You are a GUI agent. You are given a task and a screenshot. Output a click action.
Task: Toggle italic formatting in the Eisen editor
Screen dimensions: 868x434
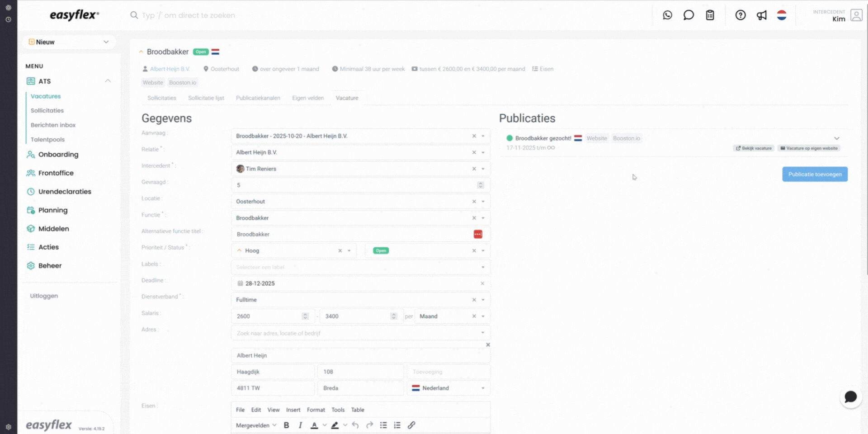tap(300, 425)
